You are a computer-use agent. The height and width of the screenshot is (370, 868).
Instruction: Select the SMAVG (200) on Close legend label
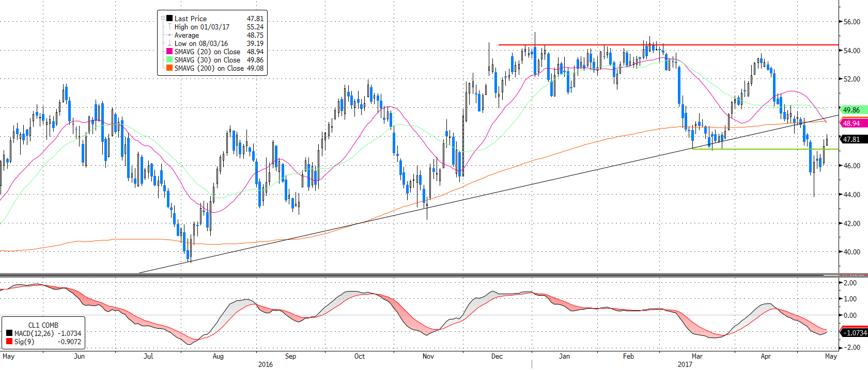[209, 68]
